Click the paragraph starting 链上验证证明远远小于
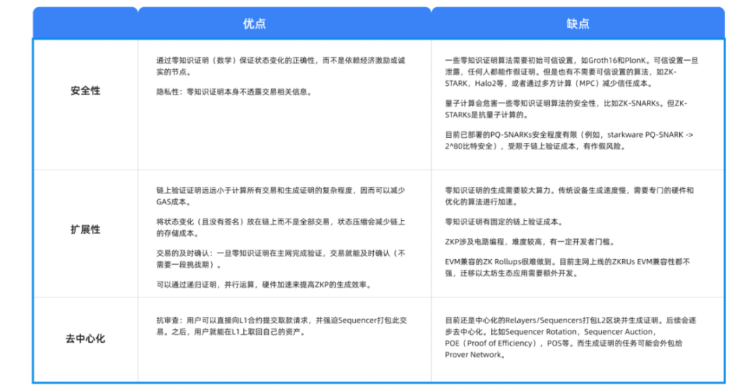The height and width of the screenshot is (392, 742). (x=281, y=196)
